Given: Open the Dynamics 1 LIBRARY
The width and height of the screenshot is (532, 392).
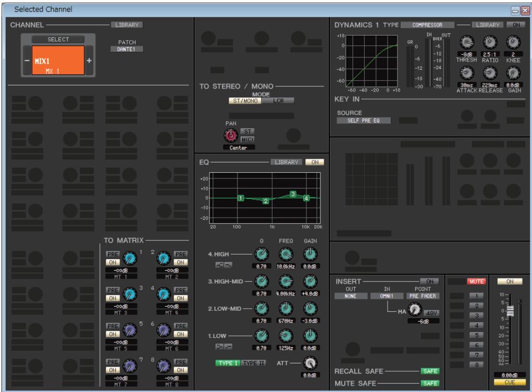Looking at the screenshot, I should pyautogui.click(x=488, y=25).
